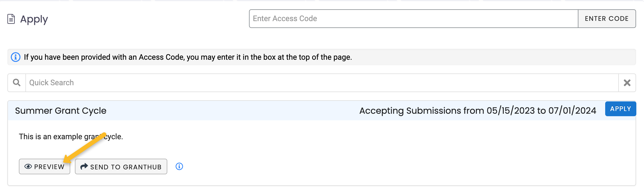Click the Access Code instruction banner text
The height and width of the screenshot is (188, 644).
click(188, 57)
